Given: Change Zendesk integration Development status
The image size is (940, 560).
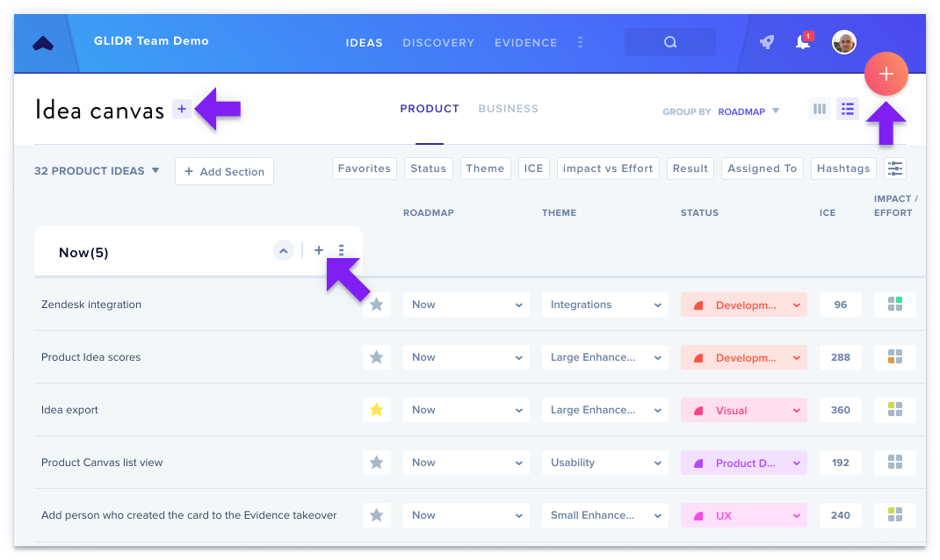Looking at the screenshot, I should coord(743,305).
